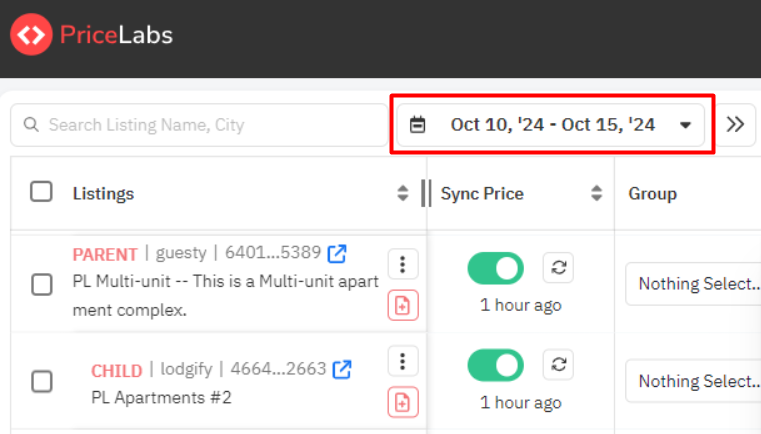Click '1 hour ago' under PL Apartments #2 toggle
Image resolution: width=761 pixels, height=434 pixels.
click(x=521, y=402)
